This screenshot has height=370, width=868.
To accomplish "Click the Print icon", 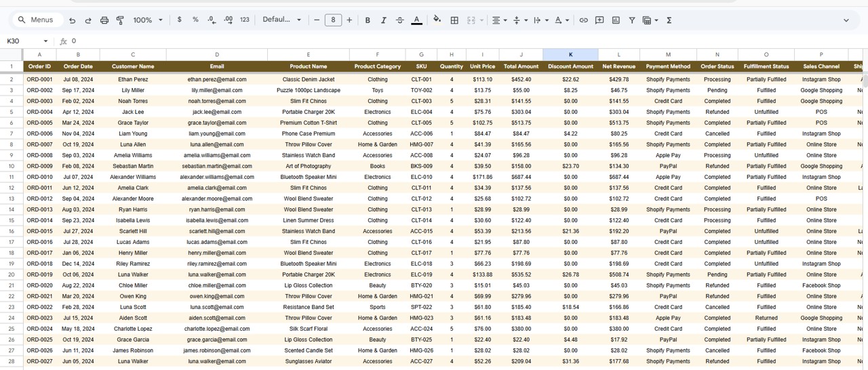I will click(x=104, y=20).
